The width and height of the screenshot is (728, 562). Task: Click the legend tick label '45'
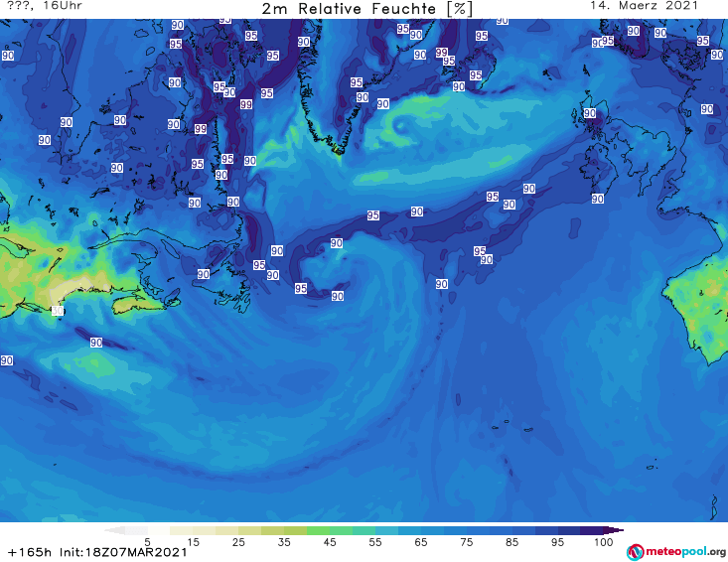[330, 542]
